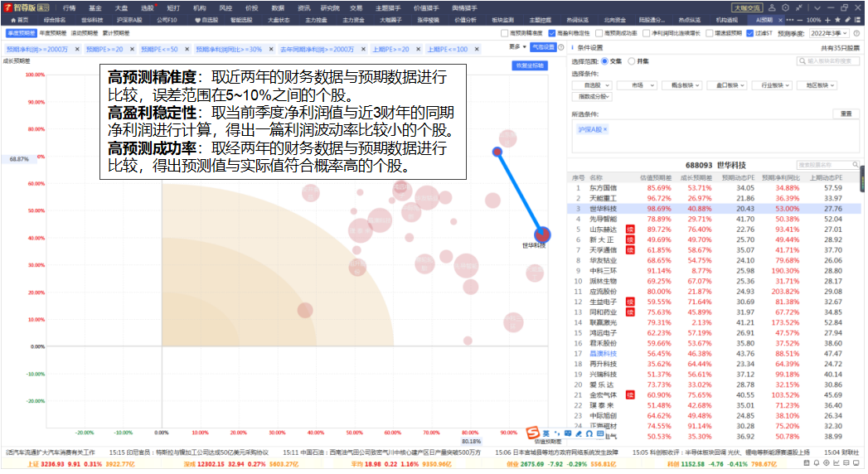
Task: Open the 自选股 condition dropdown
Action: tap(594, 85)
